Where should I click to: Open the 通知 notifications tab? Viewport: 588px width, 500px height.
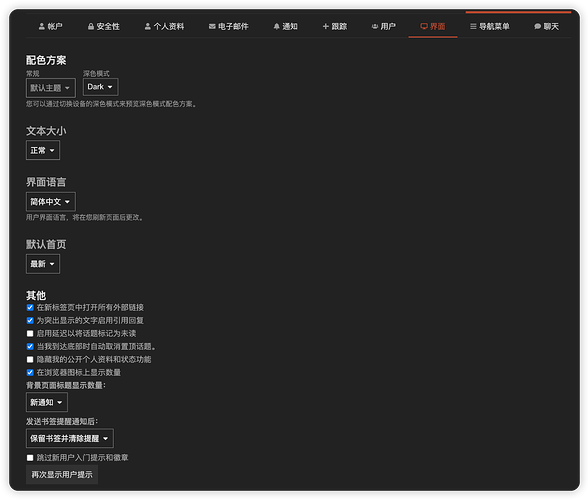tap(285, 26)
